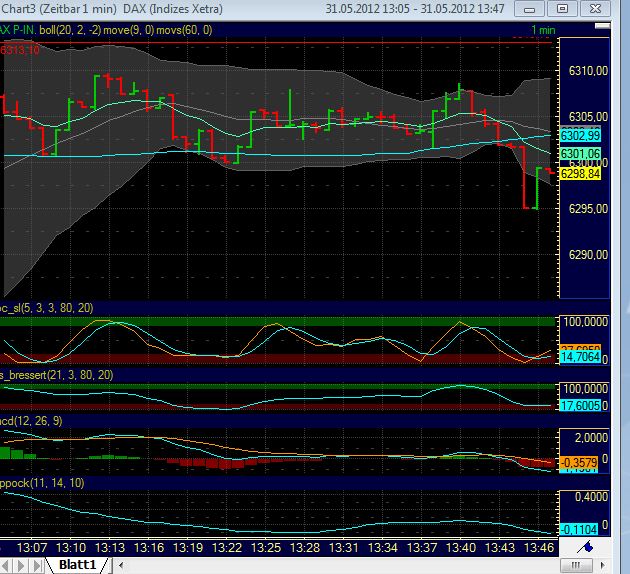Go to the first sheet tab arrow
Image resolution: width=630 pixels, height=574 pixels.
[7, 566]
